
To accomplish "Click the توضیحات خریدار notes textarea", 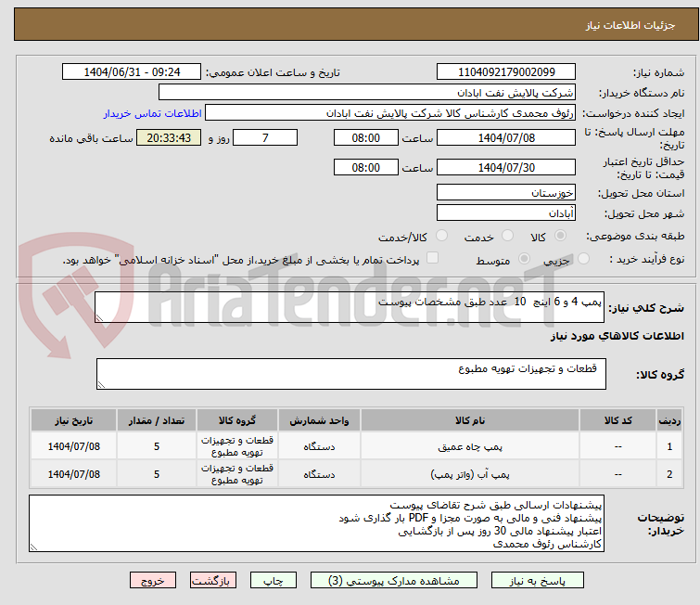I will click(x=316, y=523).
